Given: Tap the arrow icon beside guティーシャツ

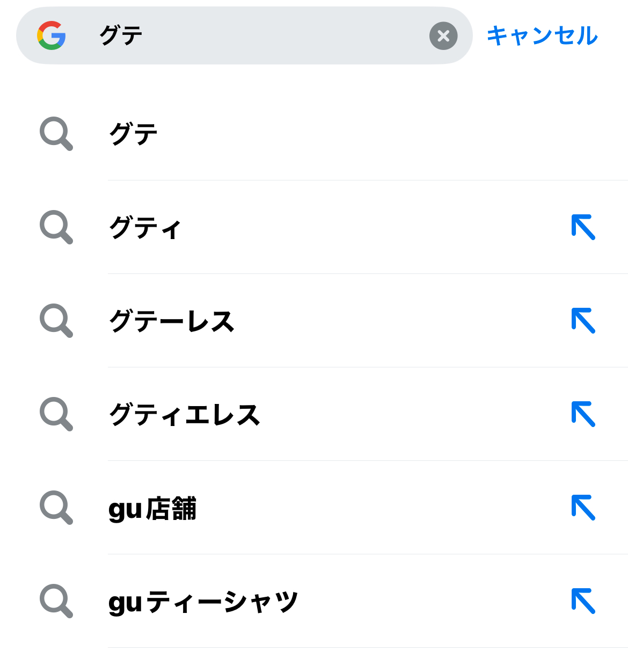Looking at the screenshot, I should coord(583,601).
